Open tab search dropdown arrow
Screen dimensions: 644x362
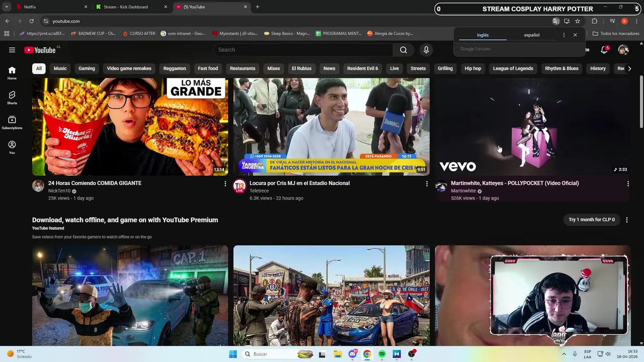[x=7, y=7]
